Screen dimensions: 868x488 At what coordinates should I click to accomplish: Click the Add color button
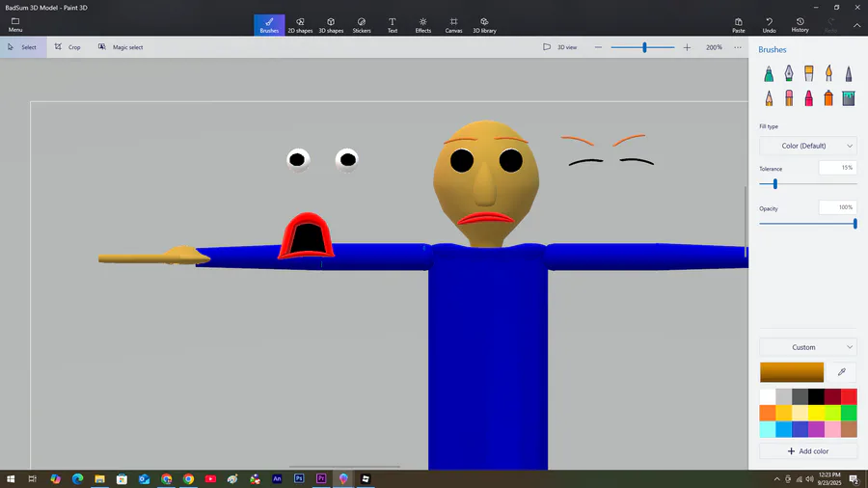pos(807,451)
